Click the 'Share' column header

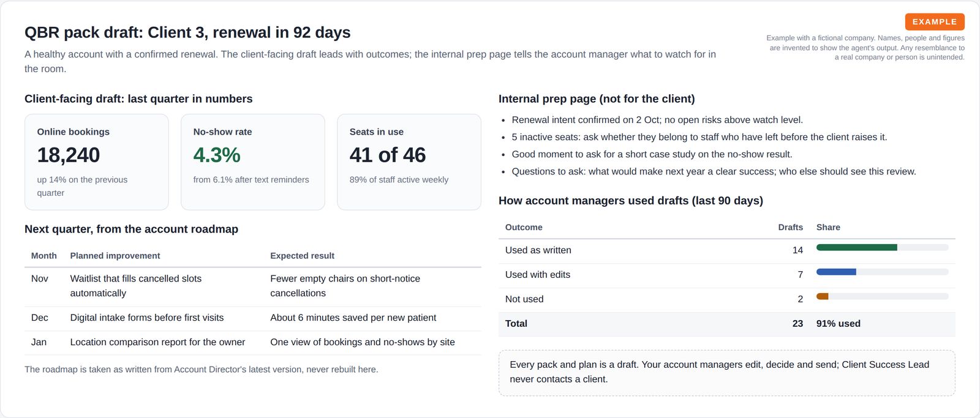[x=828, y=227]
